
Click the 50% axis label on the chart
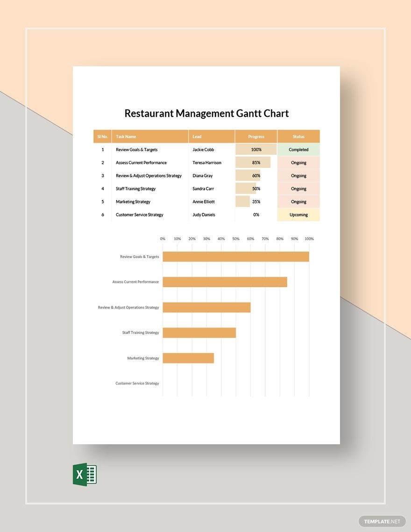[236, 238]
